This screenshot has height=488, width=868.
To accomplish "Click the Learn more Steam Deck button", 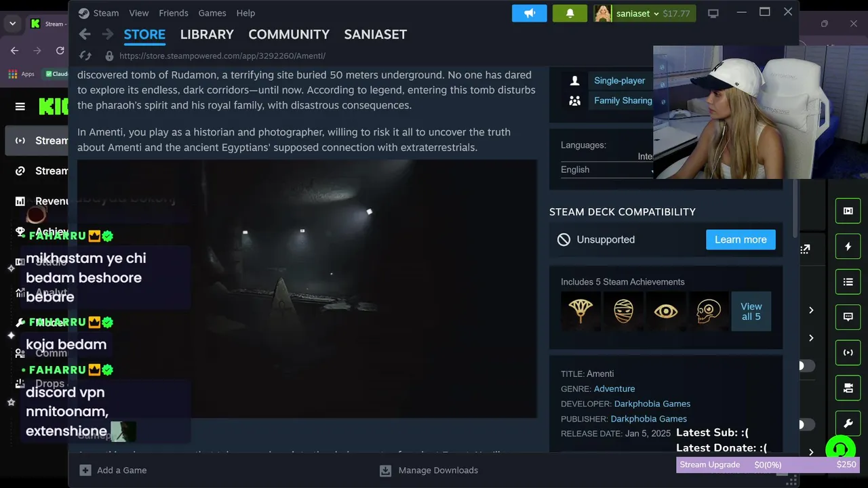I will (741, 239).
